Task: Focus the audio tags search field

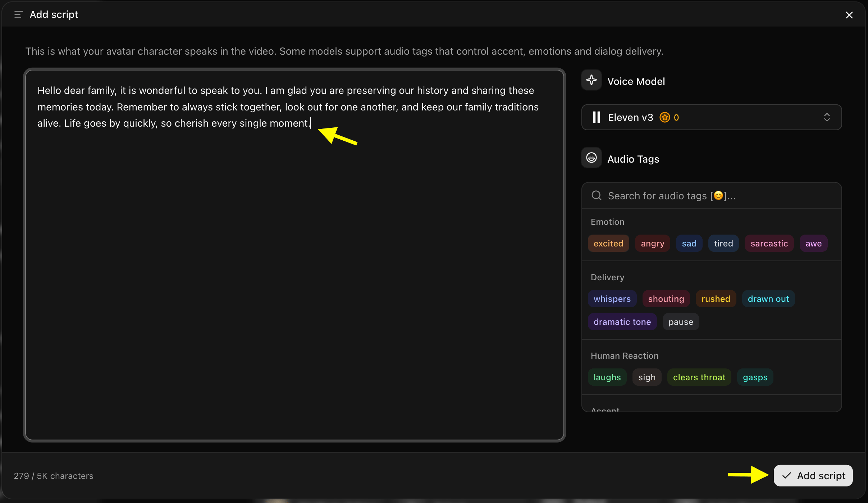Action: click(x=711, y=195)
